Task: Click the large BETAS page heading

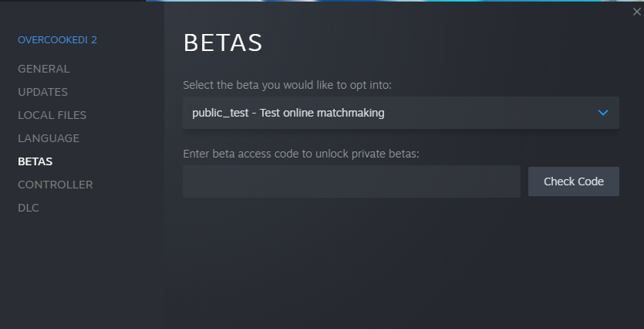Action: point(223,42)
